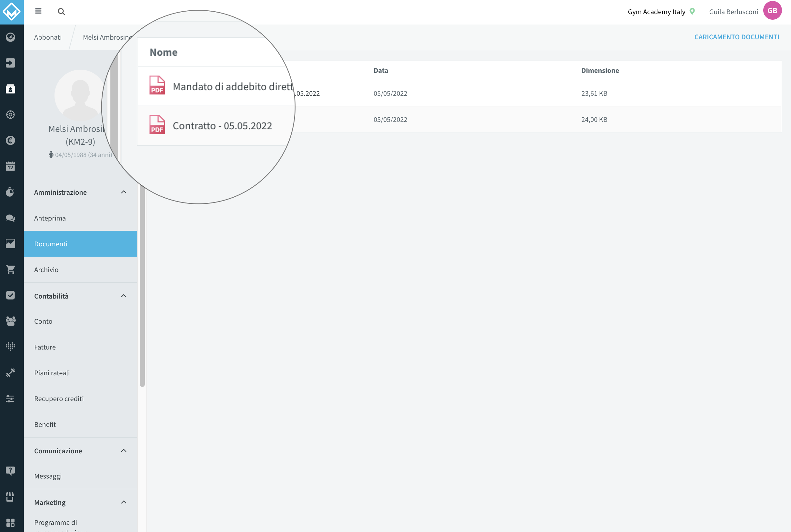Open the euro finance sidebar icon
The height and width of the screenshot is (532, 791).
coord(11,141)
